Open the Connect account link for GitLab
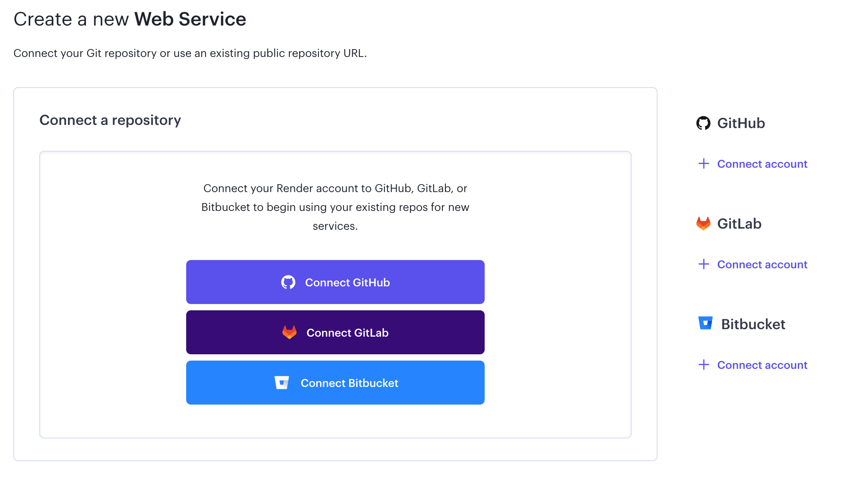The image size is (868, 480). click(762, 264)
